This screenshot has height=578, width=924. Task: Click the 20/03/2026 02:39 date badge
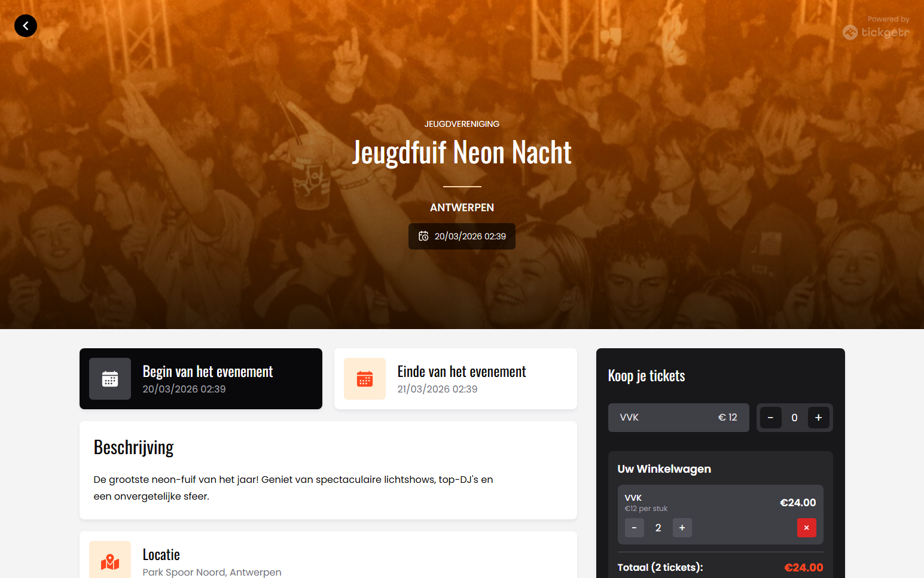click(x=462, y=236)
